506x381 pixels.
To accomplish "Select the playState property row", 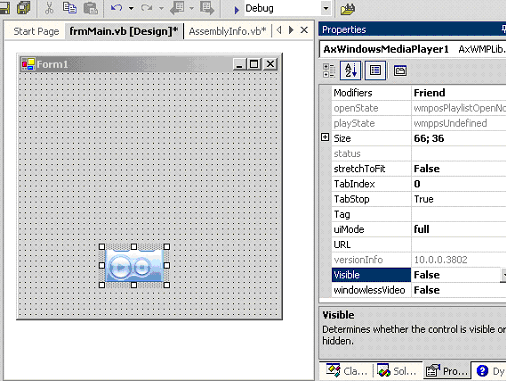I will [419, 123].
